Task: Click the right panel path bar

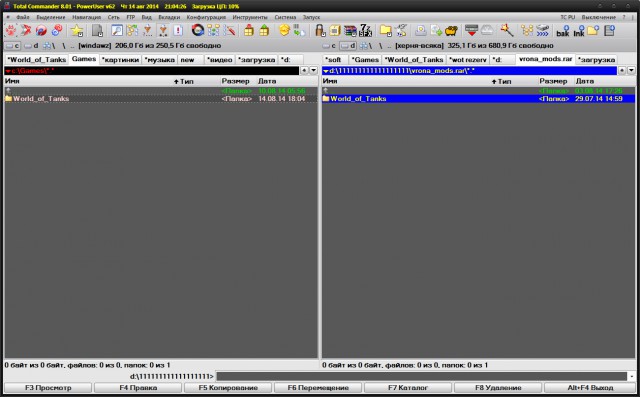Action: (469, 71)
